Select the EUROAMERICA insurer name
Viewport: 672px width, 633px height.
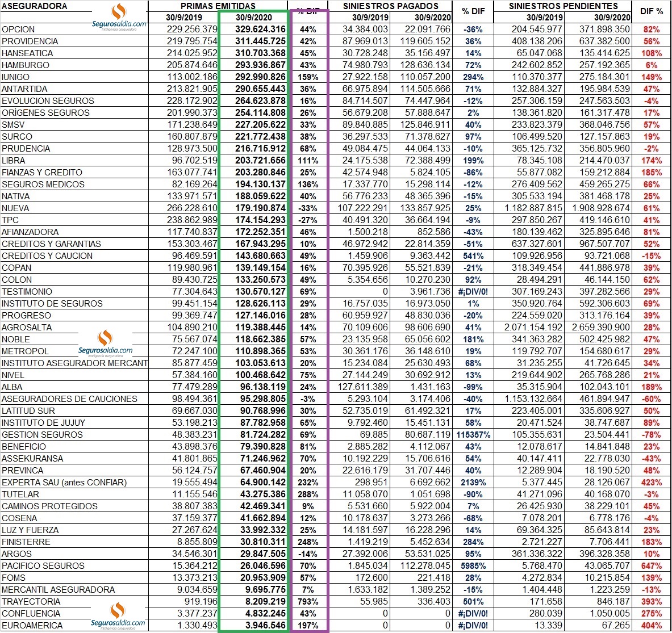pyautogui.click(x=32, y=626)
